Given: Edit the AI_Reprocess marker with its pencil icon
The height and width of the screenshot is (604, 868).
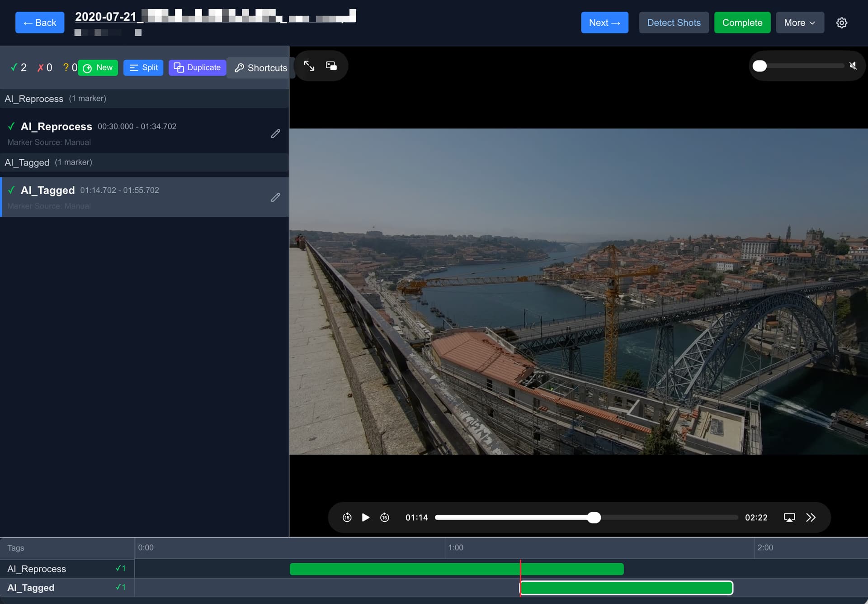Looking at the screenshot, I should 275,133.
